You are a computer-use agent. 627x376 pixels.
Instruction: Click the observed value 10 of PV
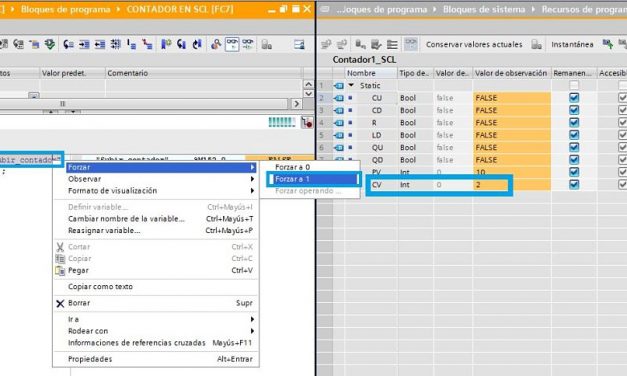pyautogui.click(x=511, y=172)
